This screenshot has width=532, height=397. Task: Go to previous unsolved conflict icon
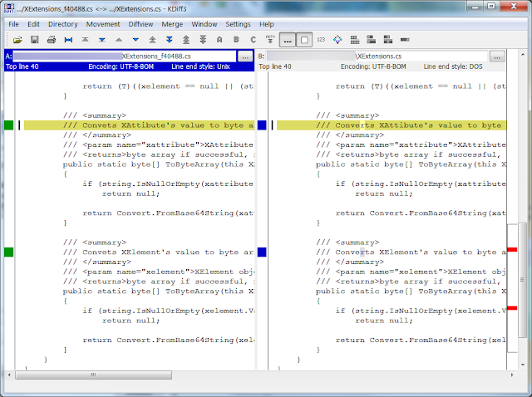coord(186,40)
